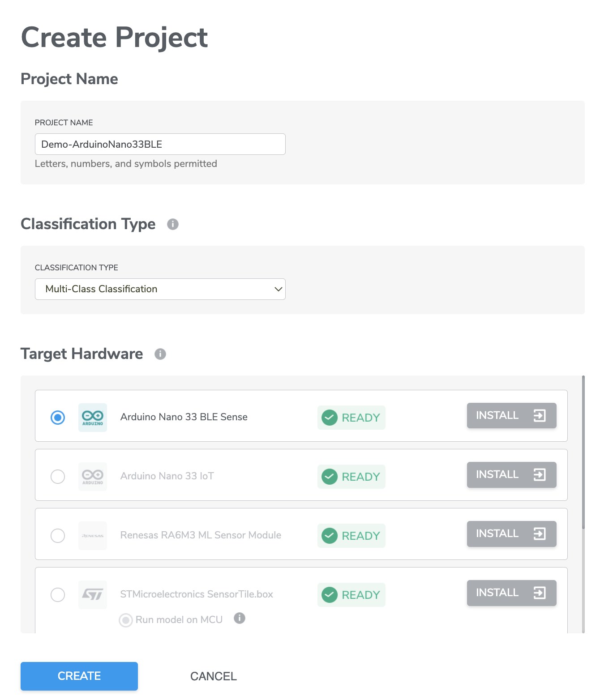Click the CANCEL button

click(214, 676)
